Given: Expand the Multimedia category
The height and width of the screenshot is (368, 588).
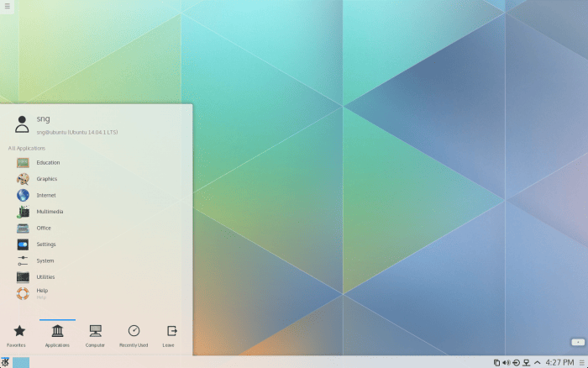Looking at the screenshot, I should 50,212.
